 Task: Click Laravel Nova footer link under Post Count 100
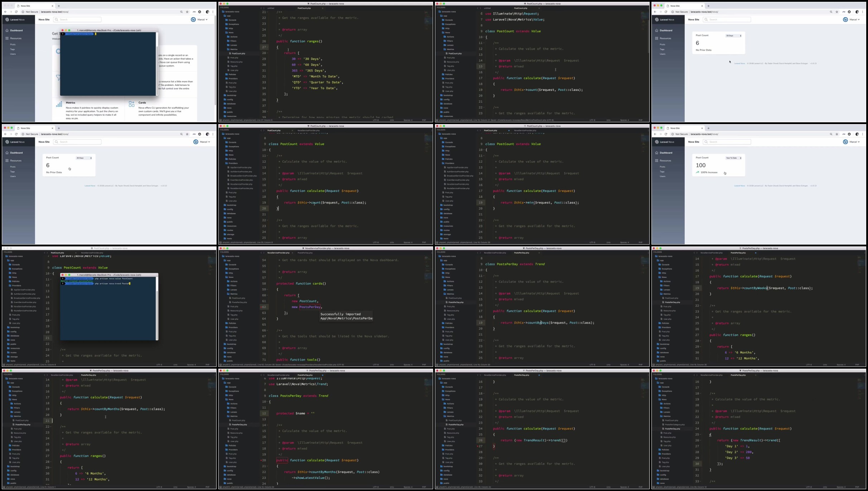tap(739, 186)
